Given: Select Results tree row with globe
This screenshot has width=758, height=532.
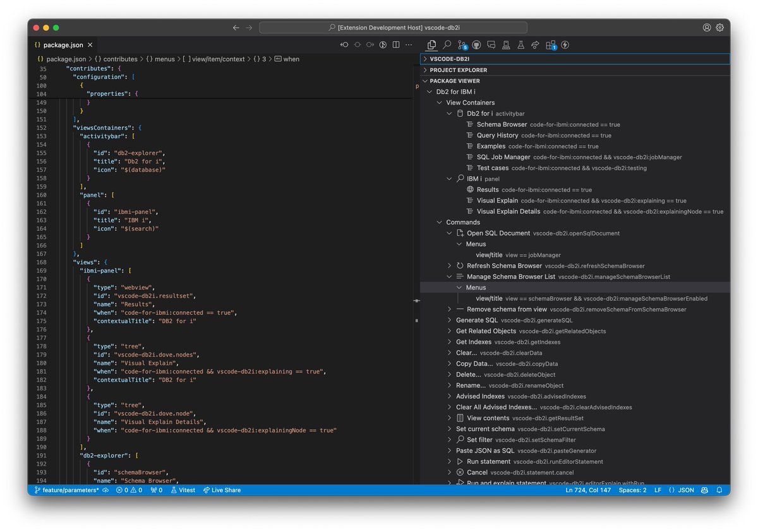Looking at the screenshot, I should pos(575,189).
